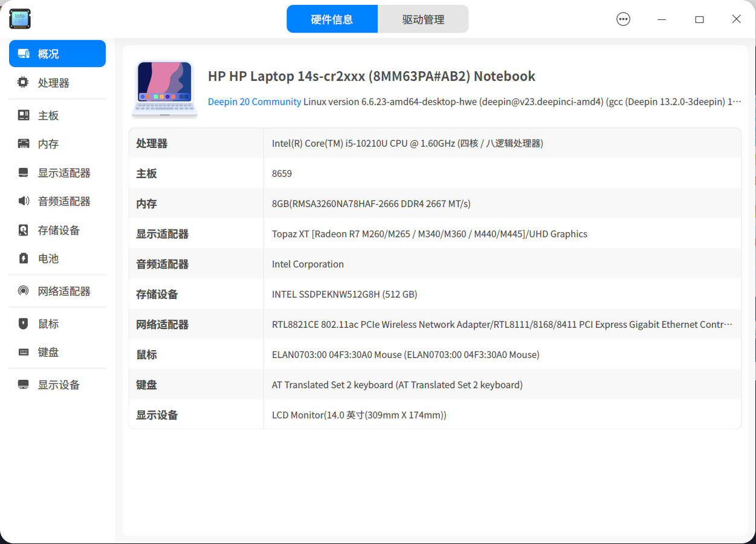756x544 pixels.
Task: Click the HP laptop device image
Action: pos(165,88)
